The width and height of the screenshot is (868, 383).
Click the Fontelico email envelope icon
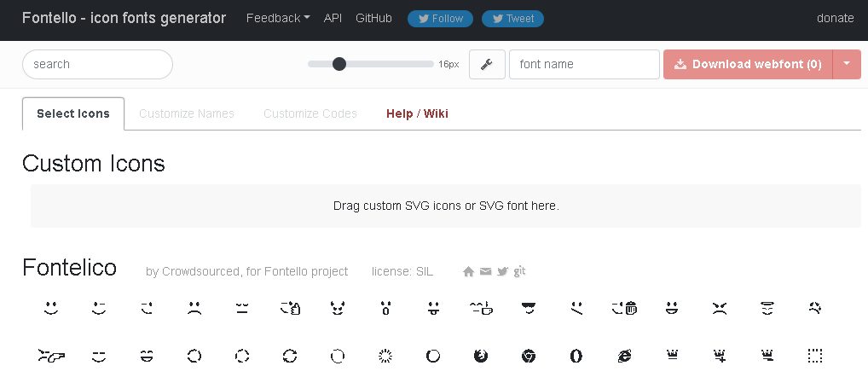(485, 272)
